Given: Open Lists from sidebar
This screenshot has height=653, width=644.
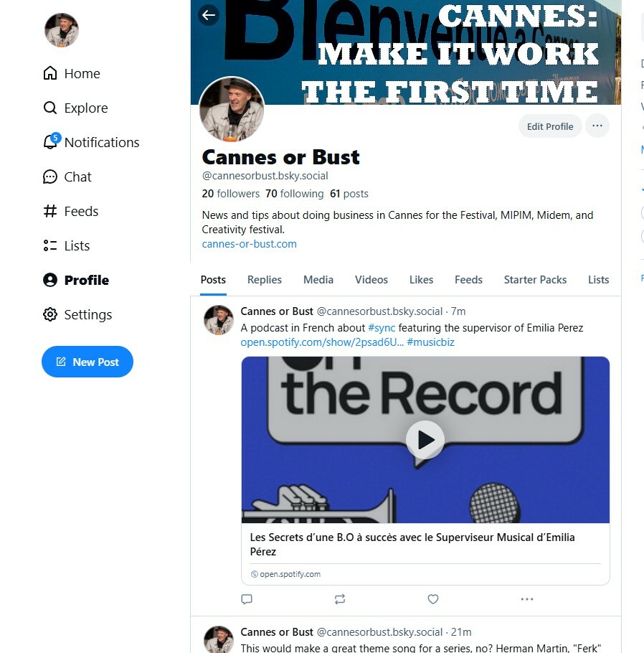Looking at the screenshot, I should [67, 245].
